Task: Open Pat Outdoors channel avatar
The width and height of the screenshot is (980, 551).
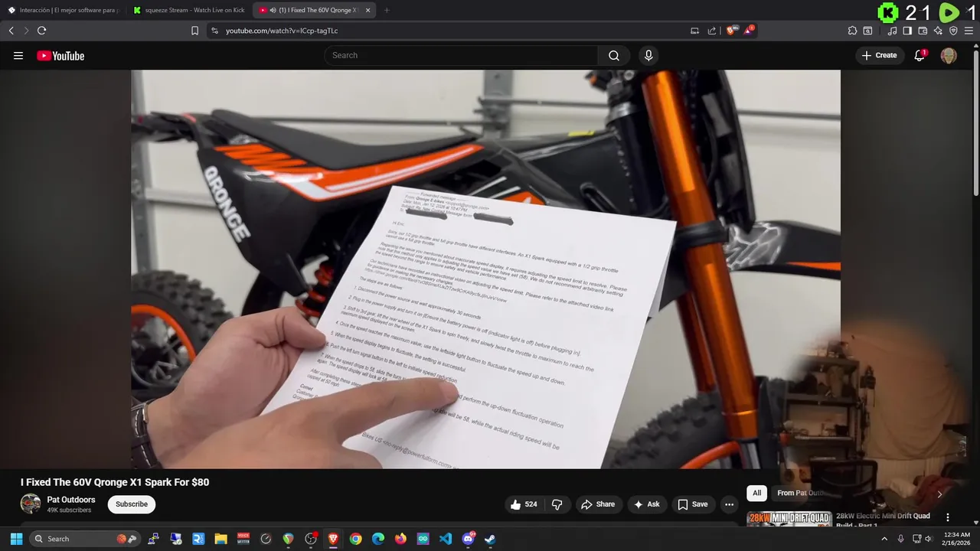Action: 31,504
